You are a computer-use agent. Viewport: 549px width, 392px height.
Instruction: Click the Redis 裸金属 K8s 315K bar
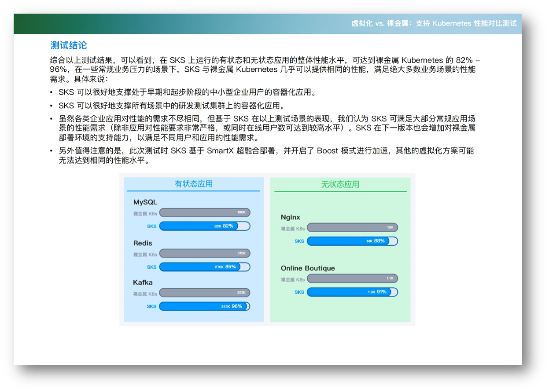(x=205, y=253)
